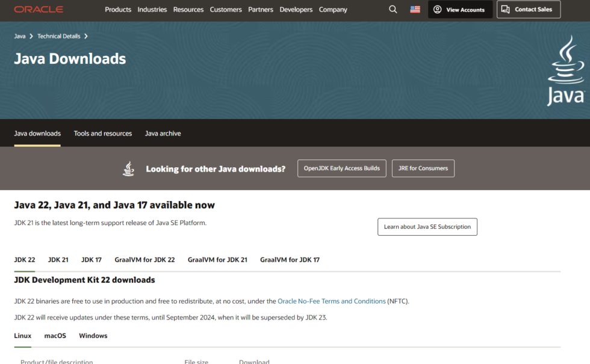Click the Contact Sales button

(x=528, y=10)
